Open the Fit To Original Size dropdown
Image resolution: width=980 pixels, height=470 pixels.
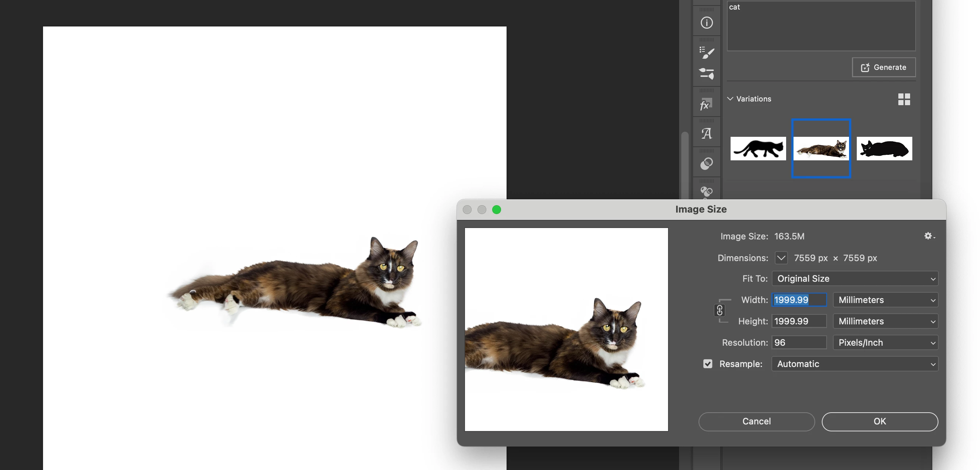click(855, 279)
